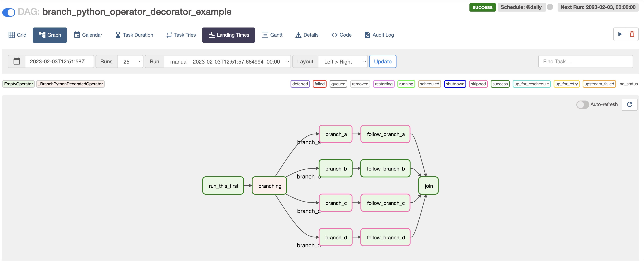Refresh the graph with the refresh icon
This screenshot has width=644, height=261.
629,104
